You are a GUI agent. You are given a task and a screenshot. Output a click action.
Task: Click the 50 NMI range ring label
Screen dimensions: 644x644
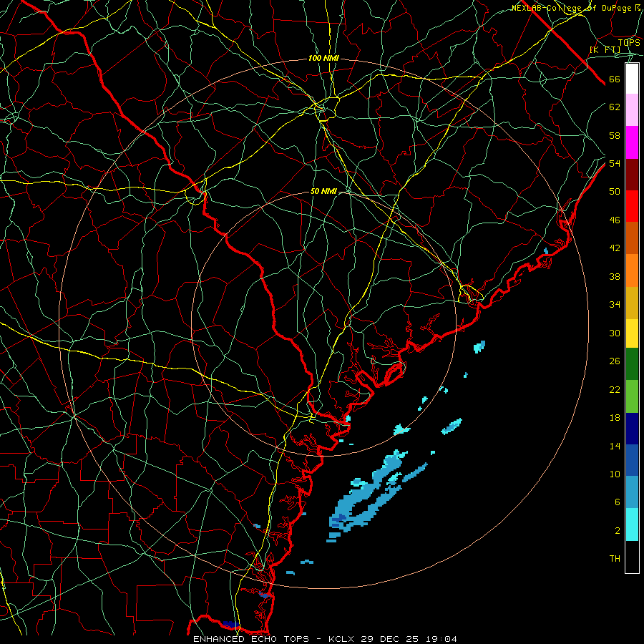(x=323, y=191)
